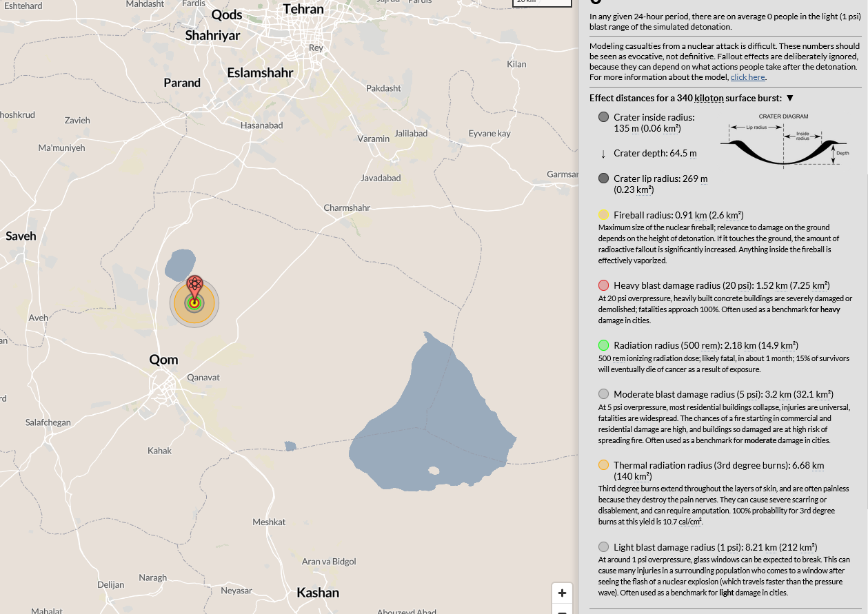The image size is (868, 614).
Task: Click the Salafchegan town label
Action: 48,422
